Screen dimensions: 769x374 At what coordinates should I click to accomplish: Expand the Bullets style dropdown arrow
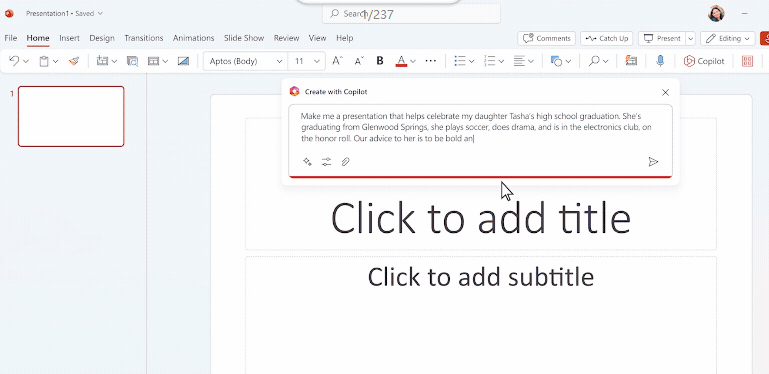[x=471, y=61]
